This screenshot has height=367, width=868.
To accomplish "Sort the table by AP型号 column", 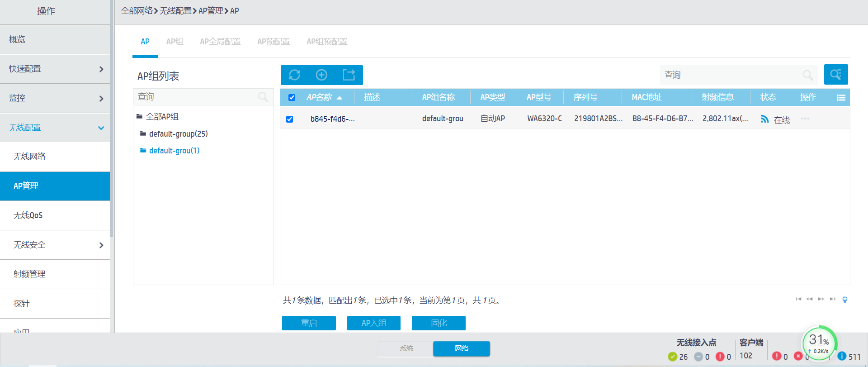I will (x=539, y=97).
